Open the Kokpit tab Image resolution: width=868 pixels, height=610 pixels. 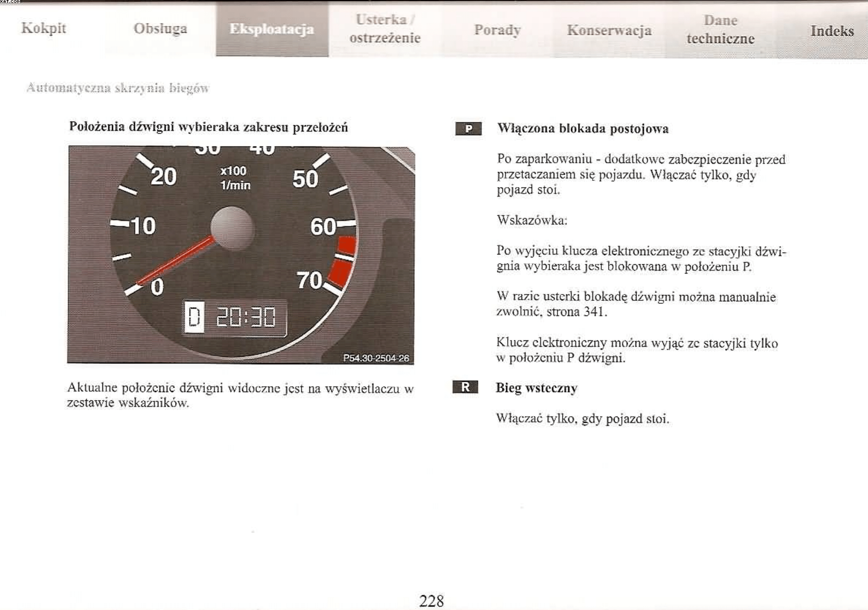coord(43,28)
